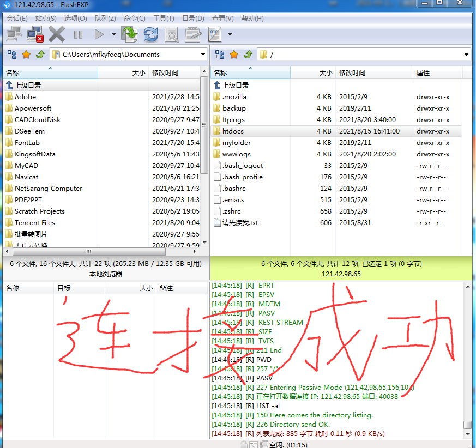476x448 pixels.
Task: Click the notepad edit icon
Action: pos(193,34)
